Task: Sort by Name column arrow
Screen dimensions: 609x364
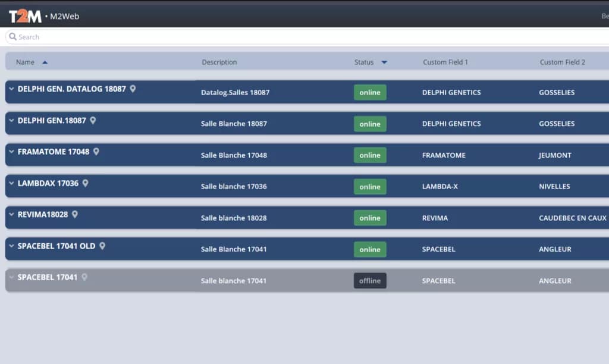Action: [x=45, y=62]
